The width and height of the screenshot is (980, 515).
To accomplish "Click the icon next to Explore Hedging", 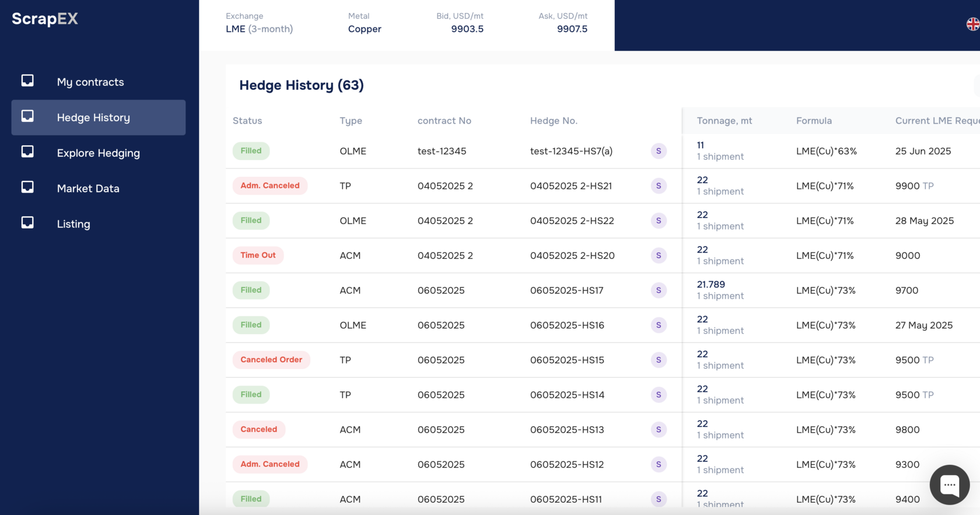I will (27, 152).
